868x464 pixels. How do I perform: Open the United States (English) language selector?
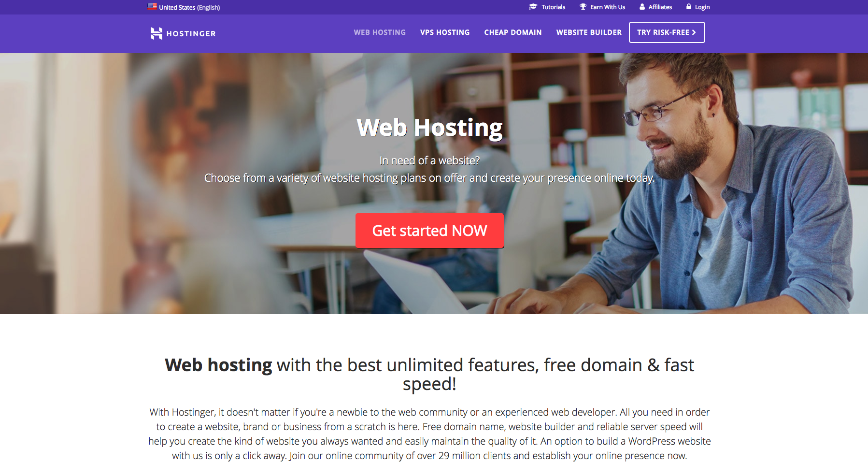pos(184,7)
